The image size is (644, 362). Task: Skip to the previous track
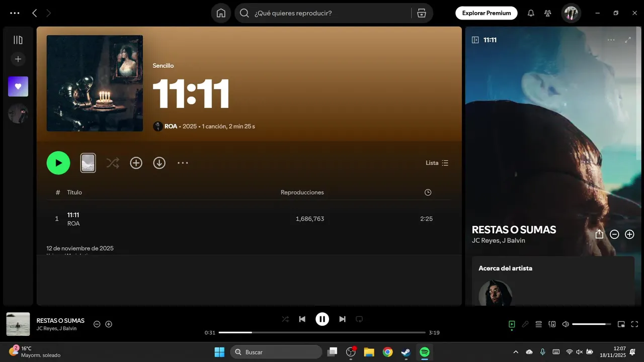coord(302,319)
